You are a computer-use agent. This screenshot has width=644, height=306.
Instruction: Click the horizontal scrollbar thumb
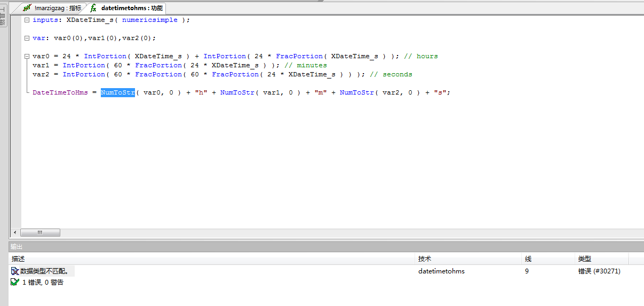click(40, 233)
